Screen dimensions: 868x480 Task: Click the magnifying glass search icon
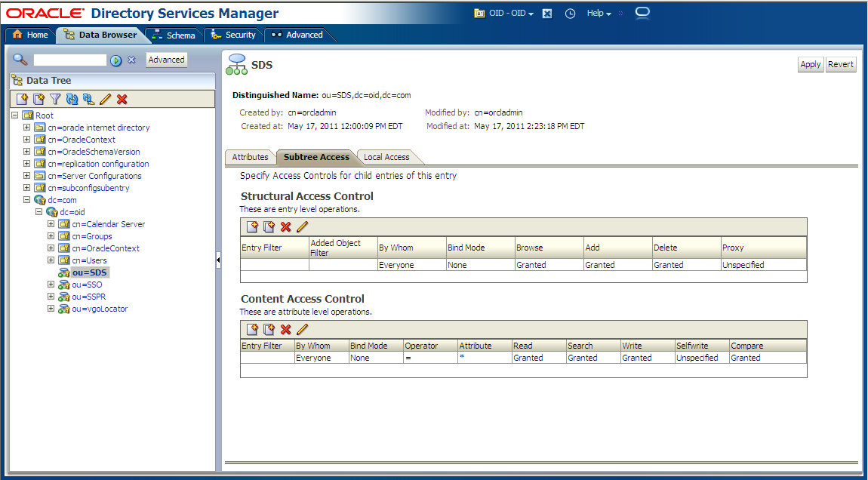(20, 59)
